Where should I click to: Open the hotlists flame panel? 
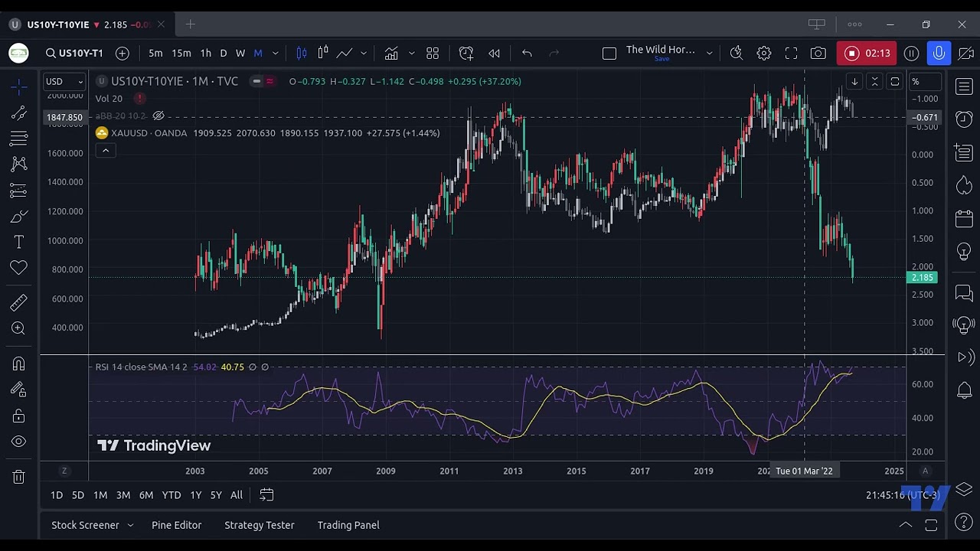click(x=965, y=184)
